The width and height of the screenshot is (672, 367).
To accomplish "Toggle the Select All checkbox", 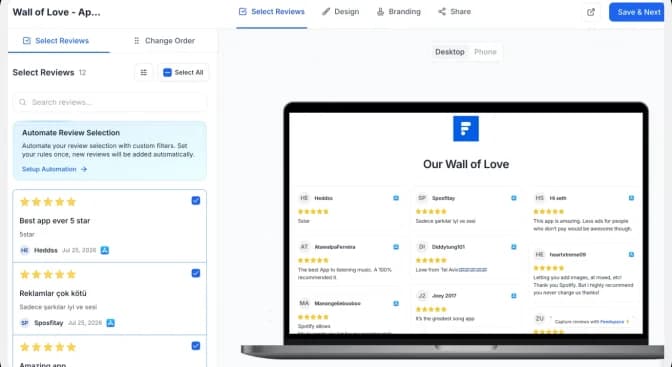I will [168, 72].
